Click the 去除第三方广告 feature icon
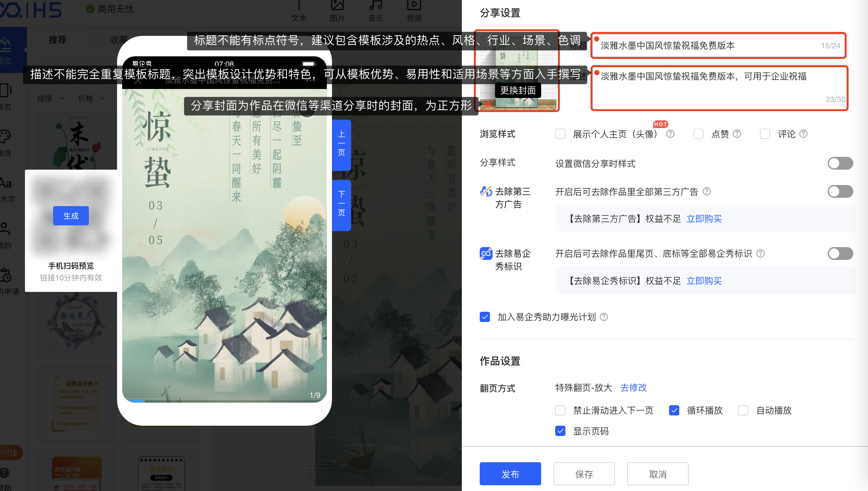 pos(486,191)
